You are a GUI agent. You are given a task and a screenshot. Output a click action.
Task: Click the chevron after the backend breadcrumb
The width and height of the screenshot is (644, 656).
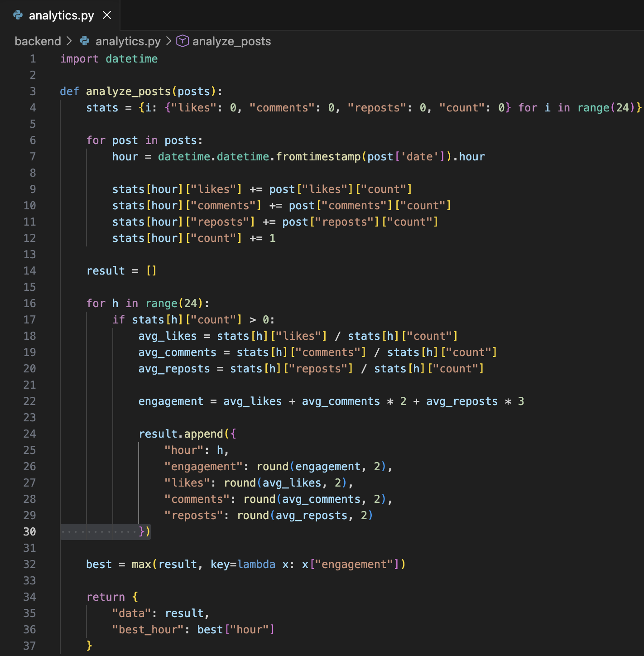69,41
